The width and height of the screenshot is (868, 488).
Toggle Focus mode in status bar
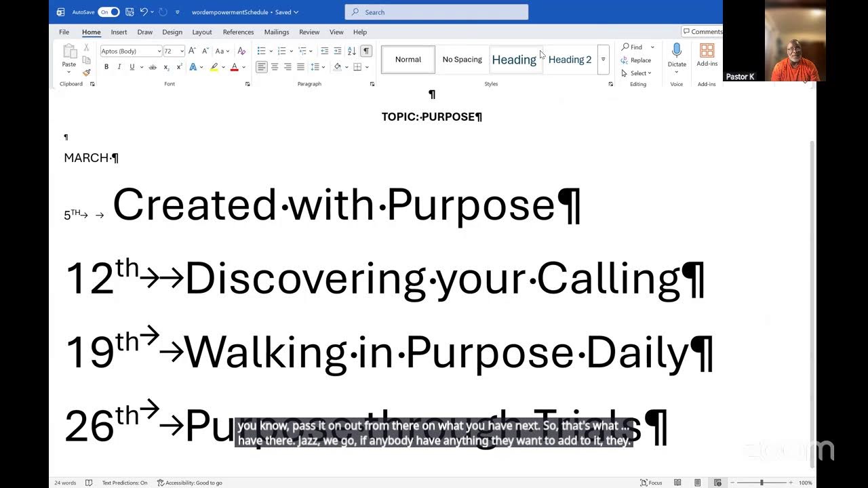point(651,483)
